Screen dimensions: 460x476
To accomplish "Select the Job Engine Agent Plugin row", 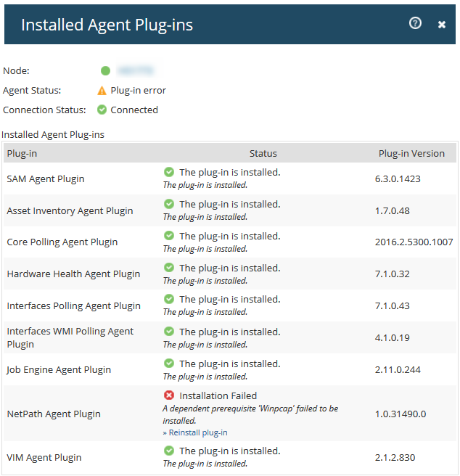I will coord(59,370).
